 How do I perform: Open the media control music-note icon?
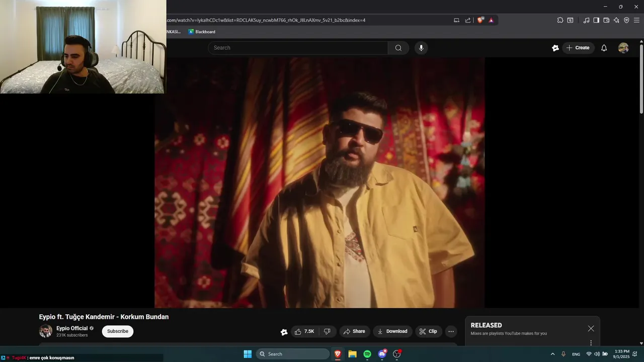click(586, 20)
